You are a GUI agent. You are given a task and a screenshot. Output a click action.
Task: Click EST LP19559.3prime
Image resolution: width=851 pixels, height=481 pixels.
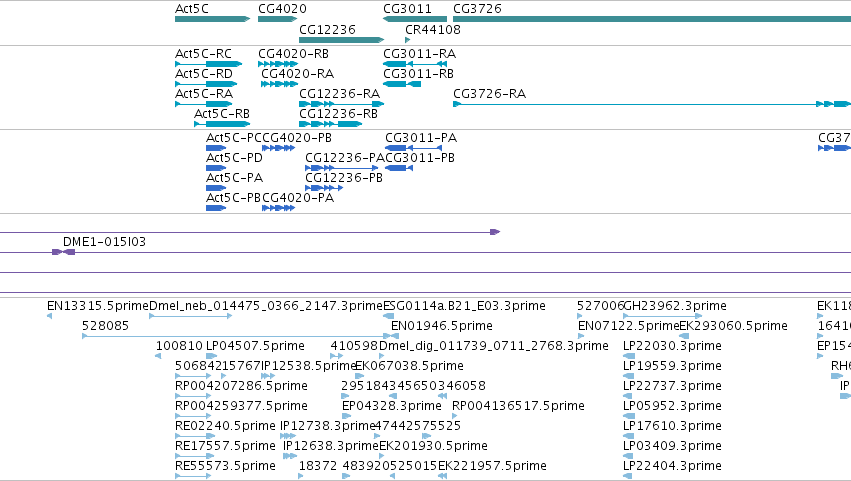click(x=672, y=366)
